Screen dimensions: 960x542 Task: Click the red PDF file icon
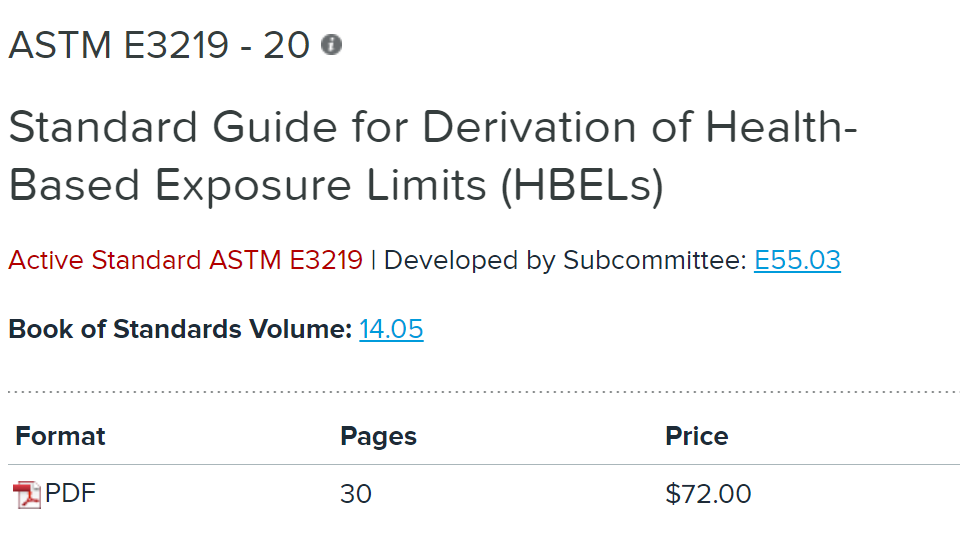[x=27, y=494]
